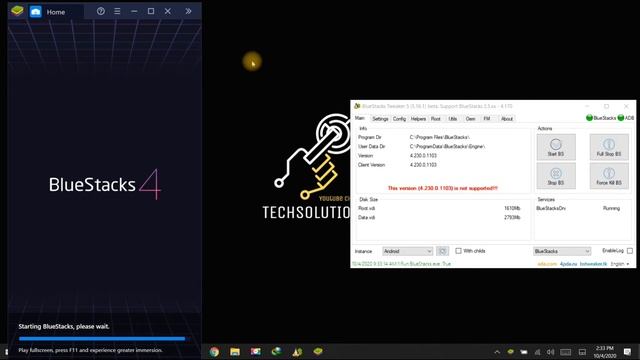Open the BlueStacks Tweaker taskbar icon
The width and height of the screenshot is (640, 360).
point(297,351)
